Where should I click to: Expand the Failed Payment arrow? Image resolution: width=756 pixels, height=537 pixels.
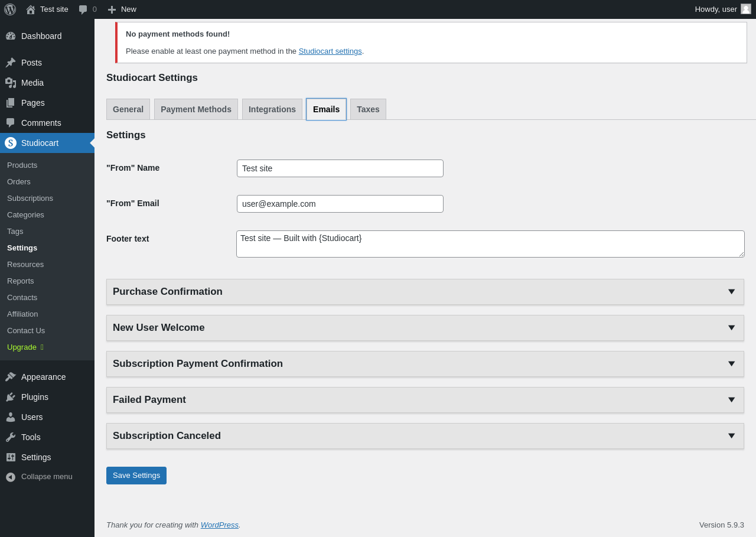(x=731, y=400)
